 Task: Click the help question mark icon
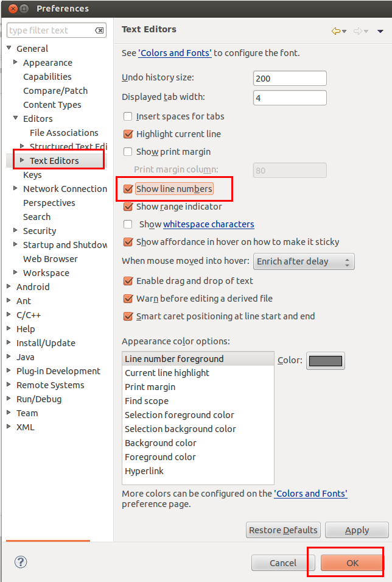(x=21, y=562)
